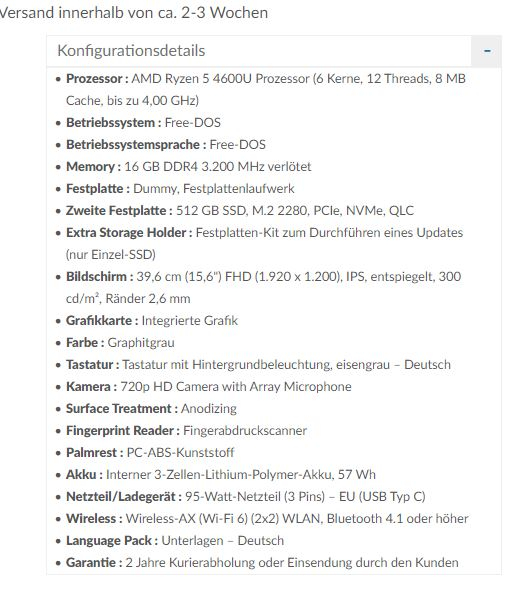Screen dimensions: 524x592
Task: Click the Grafikkarte Integrierte Grafik entry
Action: tap(152, 321)
